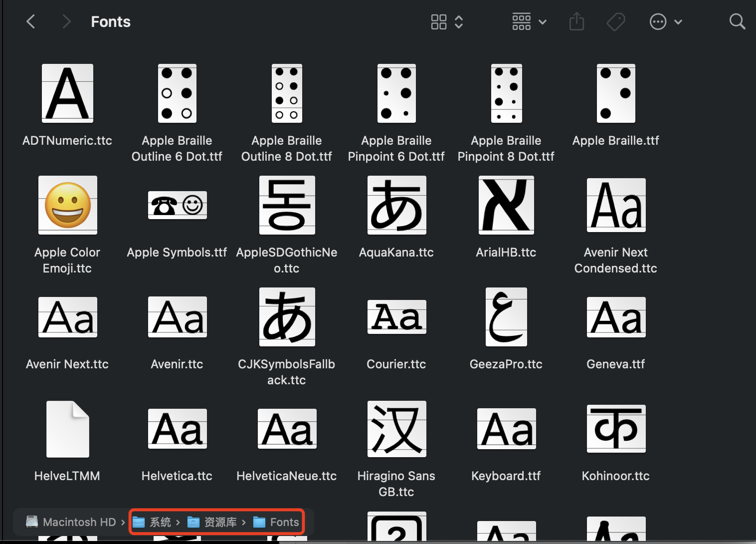Viewport: 756px width, 544px height.
Task: Select Apple Braille Outline 6 Dot.ttf icon
Action: pos(177,93)
